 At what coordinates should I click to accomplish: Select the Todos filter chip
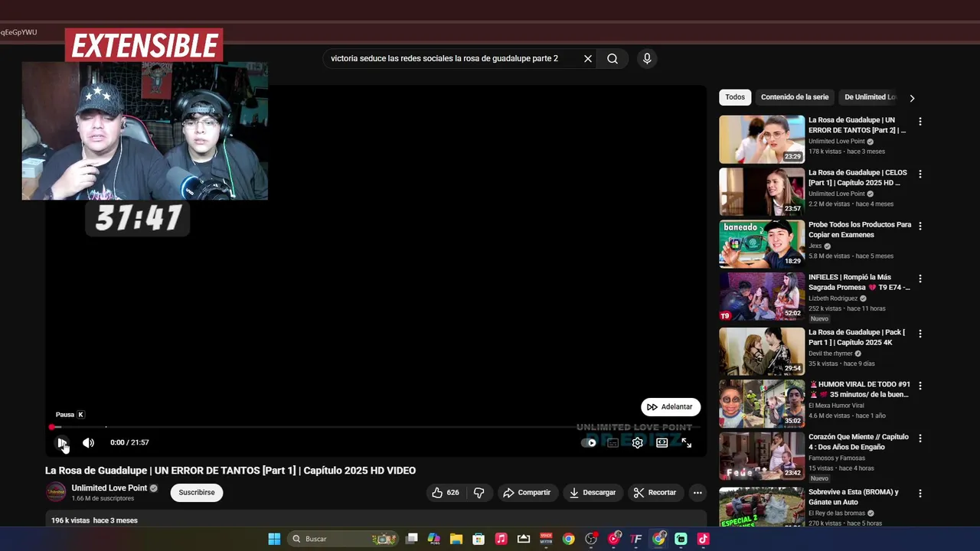pyautogui.click(x=735, y=97)
